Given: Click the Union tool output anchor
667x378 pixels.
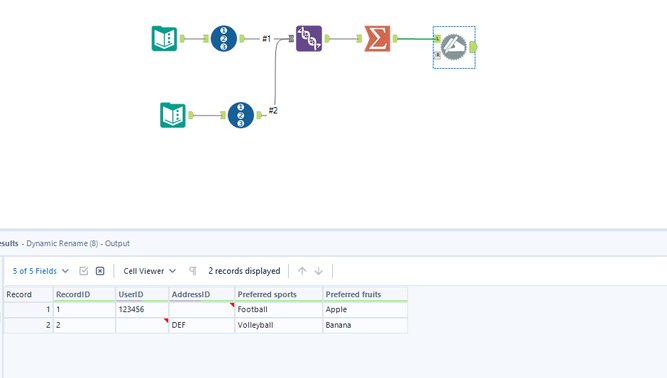Looking at the screenshot, I should tap(327, 39).
